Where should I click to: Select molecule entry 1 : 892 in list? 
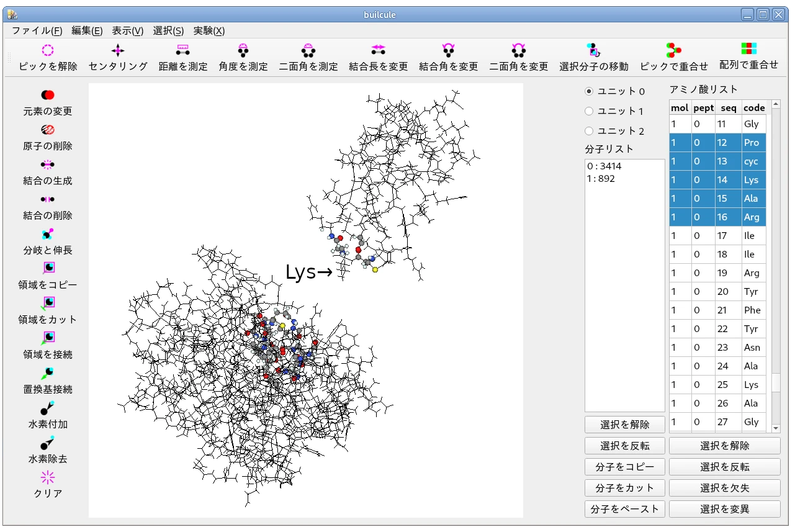click(x=601, y=179)
